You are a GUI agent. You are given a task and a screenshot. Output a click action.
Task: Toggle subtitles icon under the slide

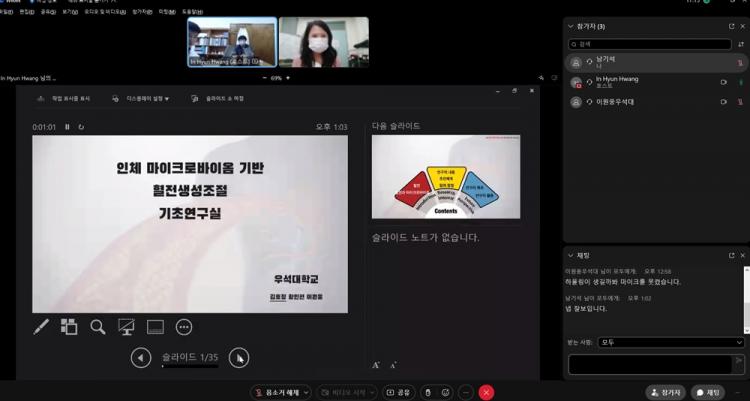(155, 326)
